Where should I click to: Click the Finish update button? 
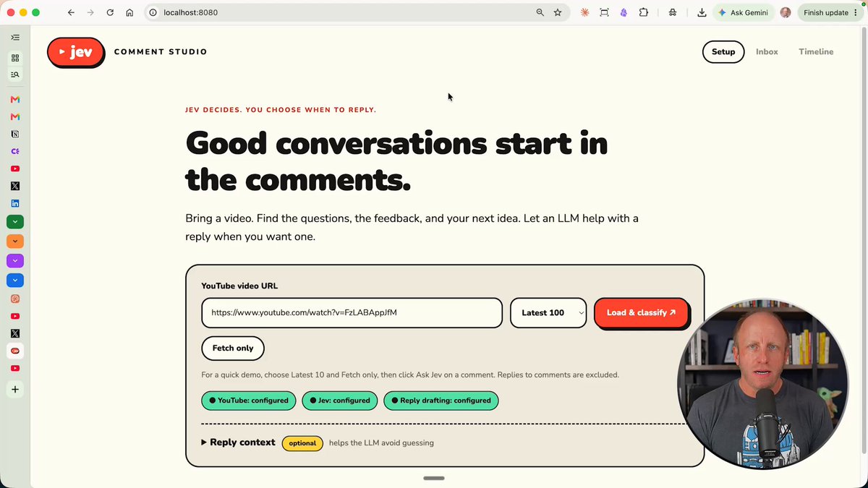click(830, 12)
